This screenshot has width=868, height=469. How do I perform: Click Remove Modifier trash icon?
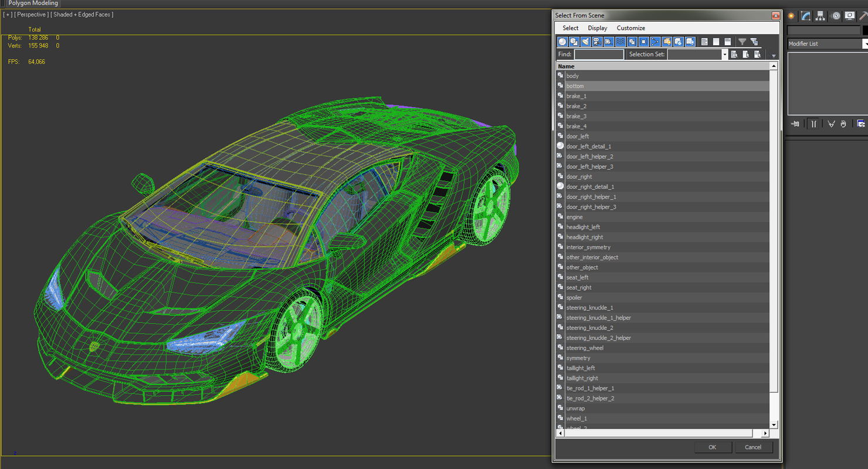click(x=843, y=124)
